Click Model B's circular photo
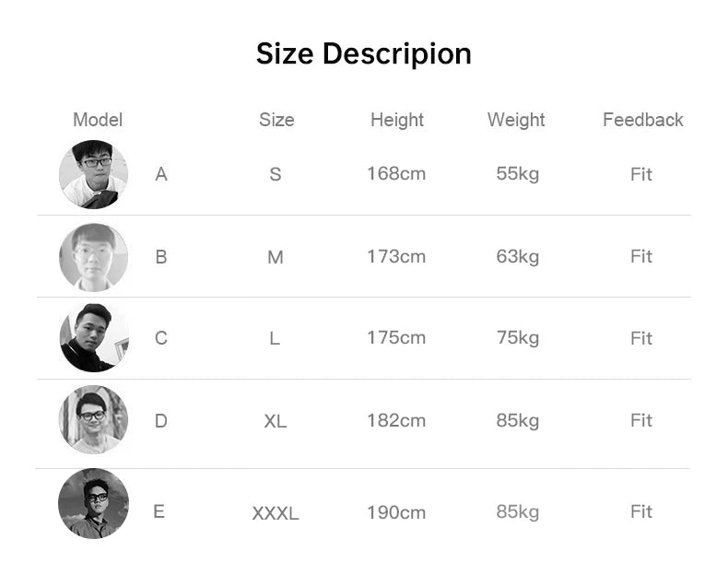This screenshot has height=586, width=728. pyautogui.click(x=93, y=257)
